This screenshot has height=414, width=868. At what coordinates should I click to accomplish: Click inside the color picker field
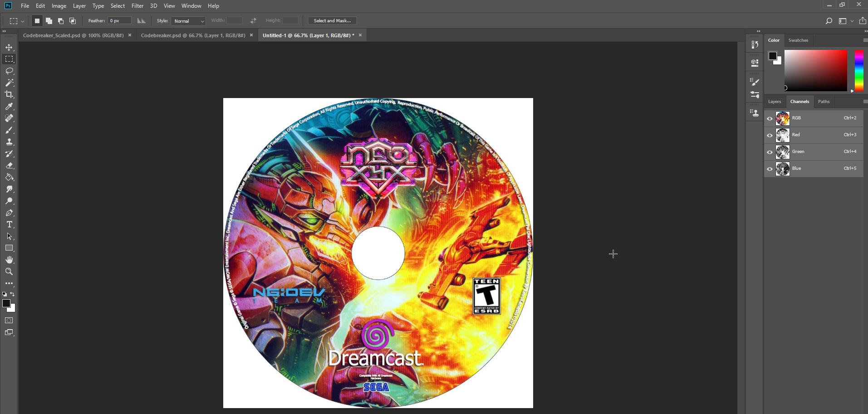pyautogui.click(x=816, y=70)
